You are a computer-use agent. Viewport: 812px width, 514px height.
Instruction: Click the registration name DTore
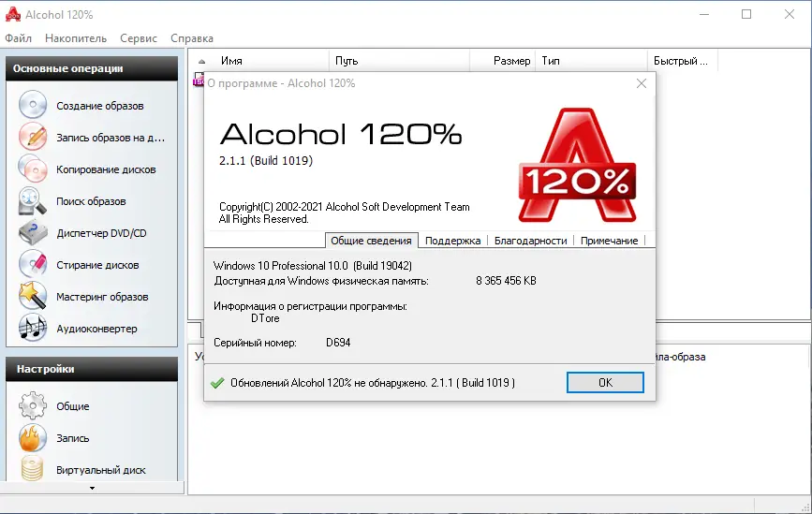tap(265, 318)
